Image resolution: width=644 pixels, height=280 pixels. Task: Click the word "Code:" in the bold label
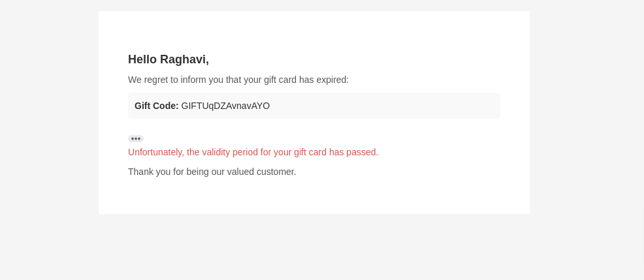click(166, 106)
